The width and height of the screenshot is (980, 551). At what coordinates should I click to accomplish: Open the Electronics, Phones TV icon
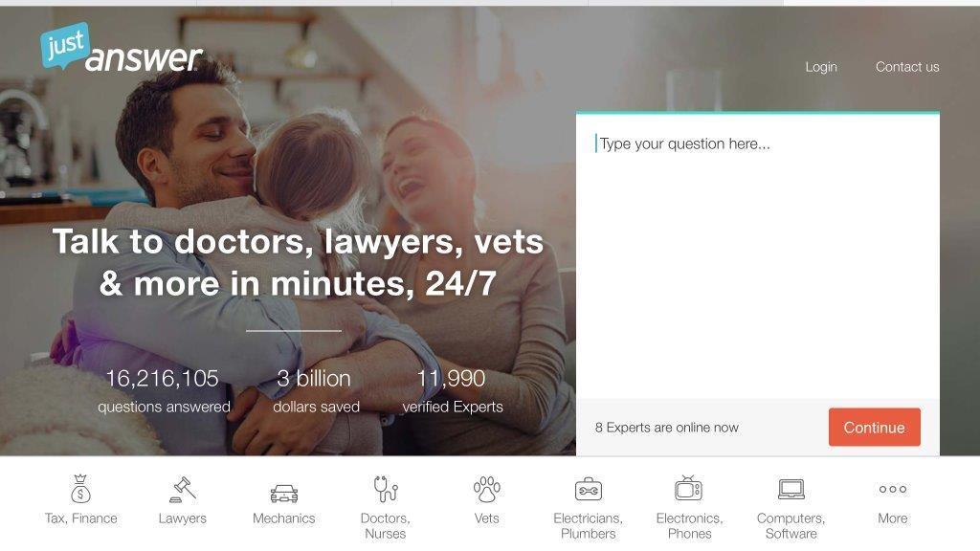[689, 489]
